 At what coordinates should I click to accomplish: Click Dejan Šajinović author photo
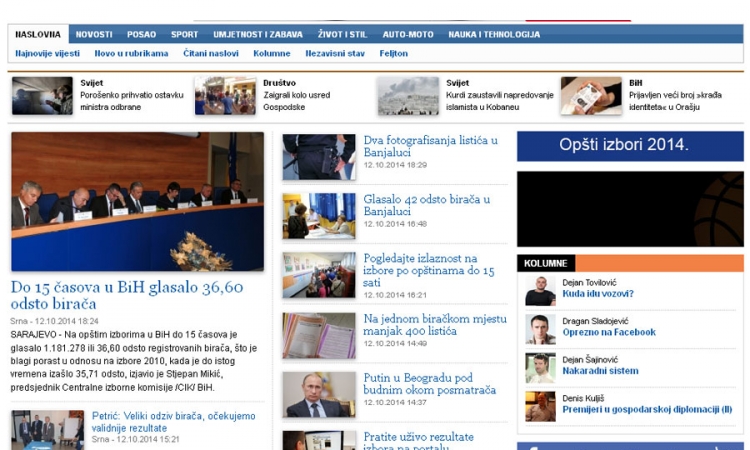(540, 368)
